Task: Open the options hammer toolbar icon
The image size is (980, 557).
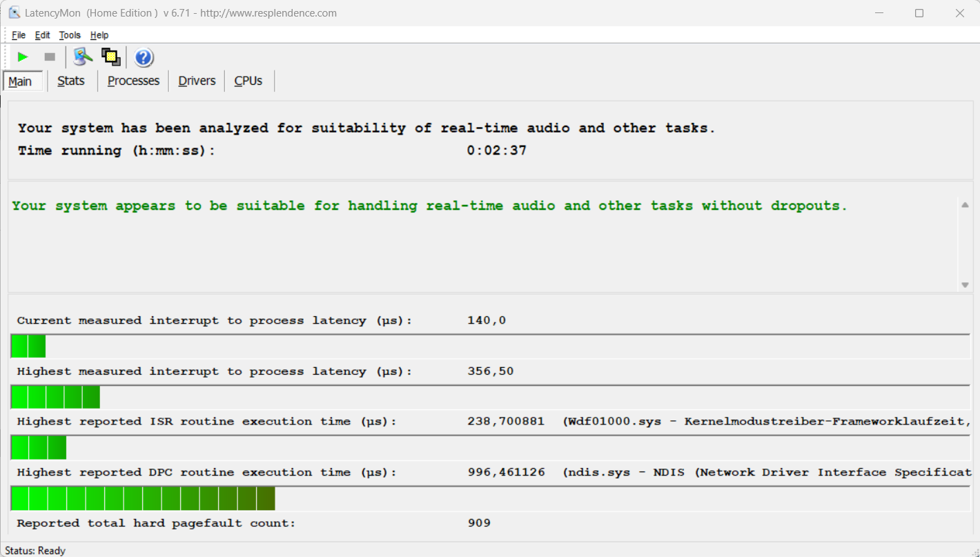Action: (83, 57)
